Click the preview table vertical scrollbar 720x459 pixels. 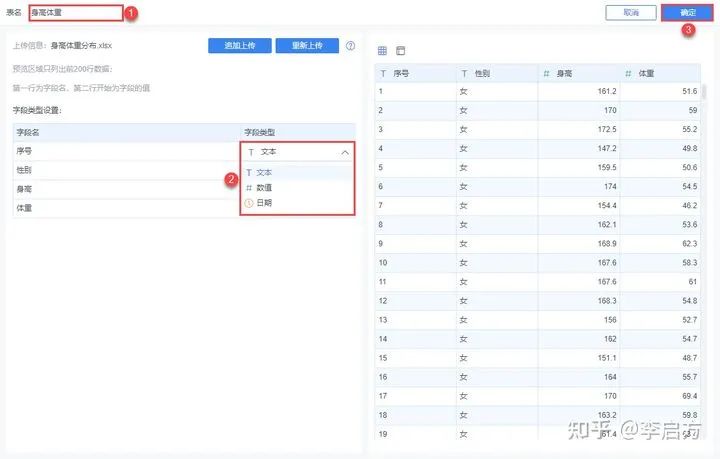tap(704, 91)
